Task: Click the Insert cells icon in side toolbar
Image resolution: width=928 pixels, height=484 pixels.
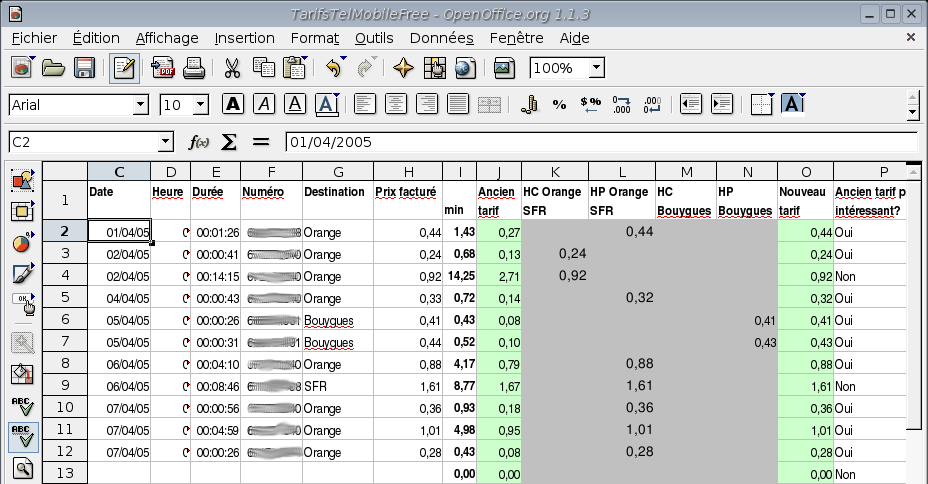Action: pyautogui.click(x=22, y=211)
